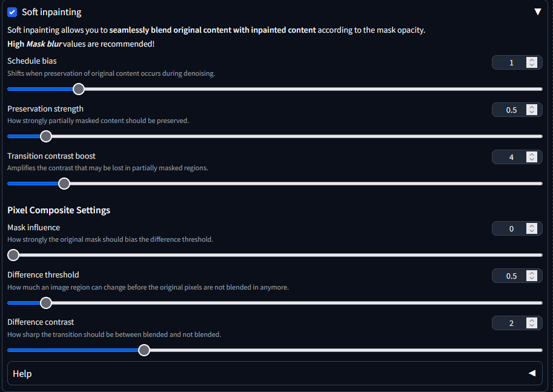Click the Mask influence slider handle

13,255
